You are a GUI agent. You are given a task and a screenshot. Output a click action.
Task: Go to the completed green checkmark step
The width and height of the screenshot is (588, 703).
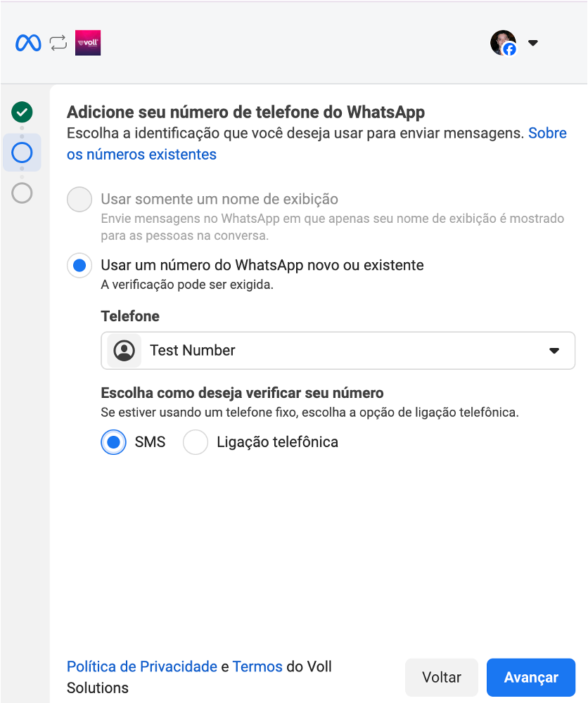tap(23, 111)
